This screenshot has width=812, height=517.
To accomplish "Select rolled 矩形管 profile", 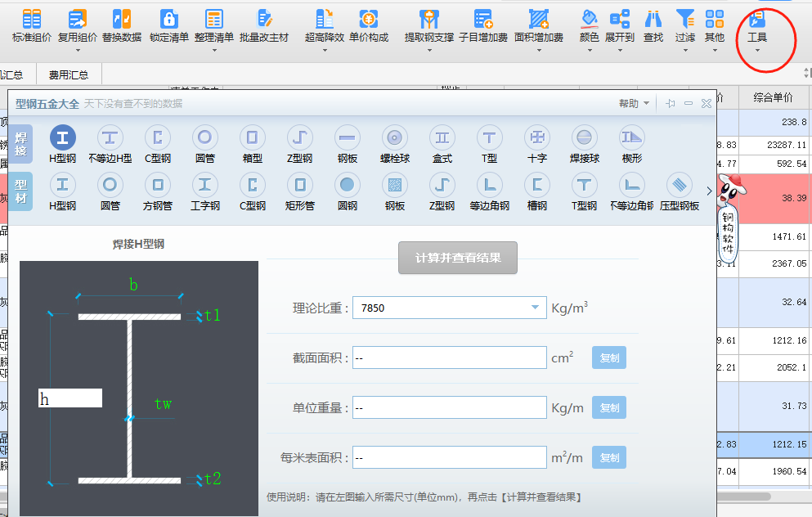I will point(300,191).
